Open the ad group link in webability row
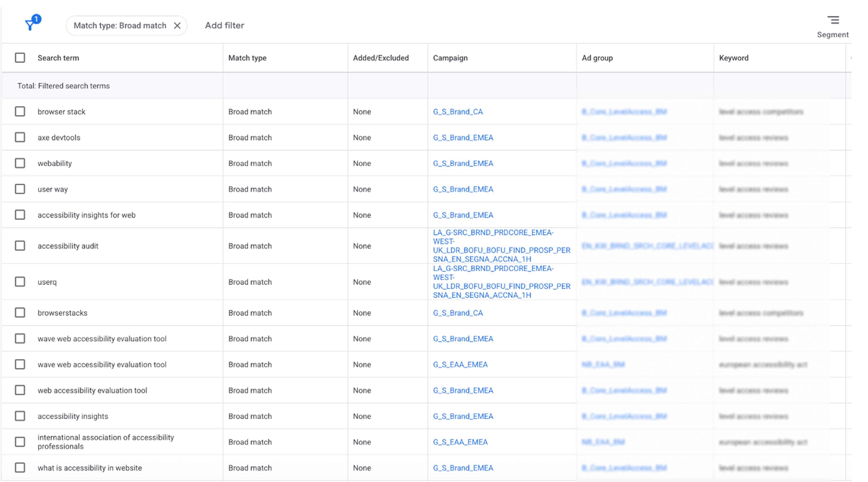Screen dimensions: 868x482 pos(624,164)
